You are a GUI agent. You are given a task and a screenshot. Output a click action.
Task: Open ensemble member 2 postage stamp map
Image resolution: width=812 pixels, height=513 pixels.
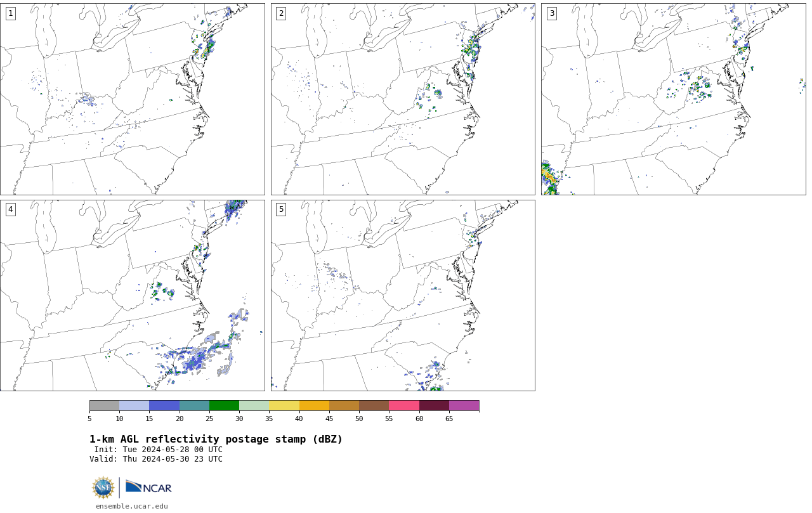click(403, 99)
